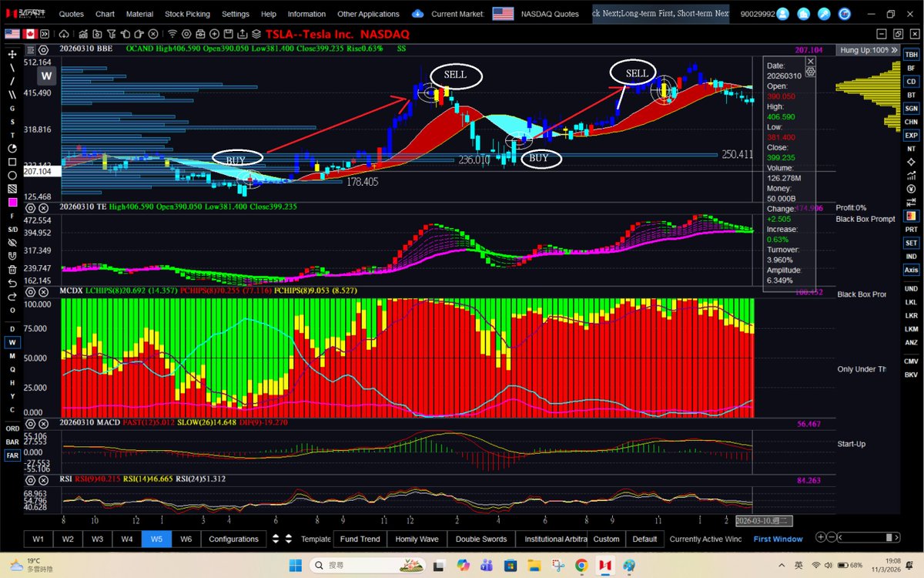
Task: Toggle the FAR button
Action: [x=12, y=455]
